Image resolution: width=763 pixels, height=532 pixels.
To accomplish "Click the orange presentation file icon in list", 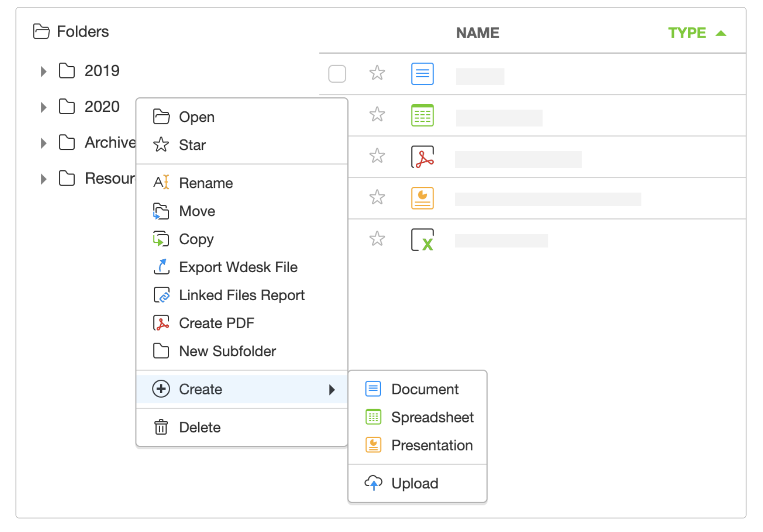I will click(422, 198).
